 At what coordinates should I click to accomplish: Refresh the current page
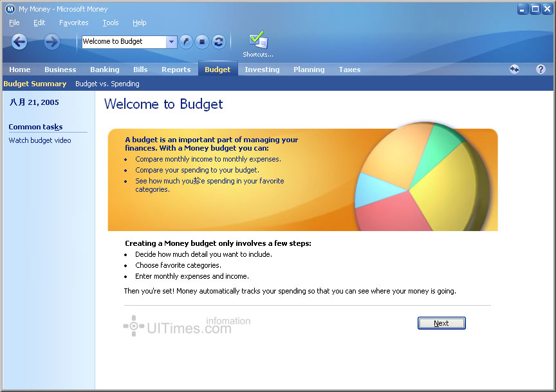(x=219, y=42)
